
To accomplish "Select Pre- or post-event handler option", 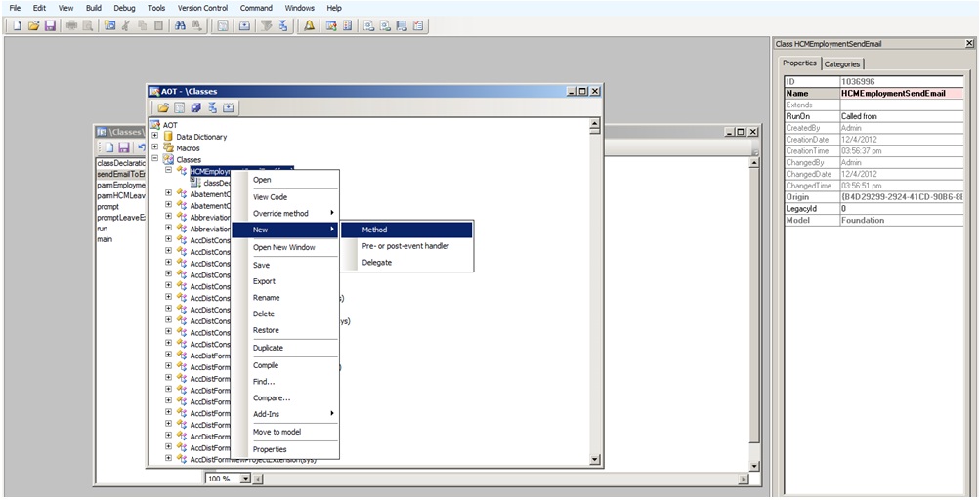I will [x=405, y=246].
